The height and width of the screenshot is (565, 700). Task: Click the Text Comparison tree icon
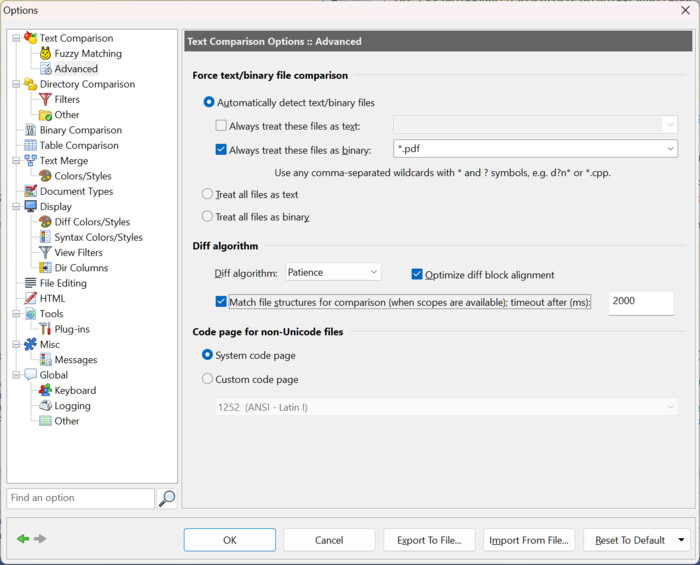[30, 38]
